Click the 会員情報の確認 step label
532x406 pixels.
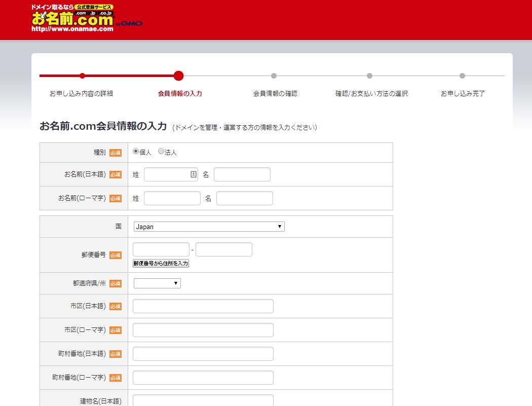click(275, 93)
